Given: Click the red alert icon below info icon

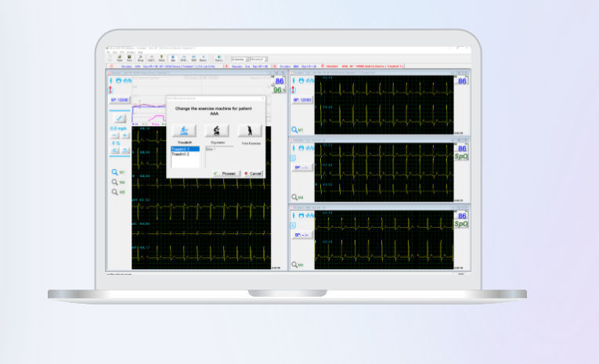Looking at the screenshot, I should coord(110,89).
